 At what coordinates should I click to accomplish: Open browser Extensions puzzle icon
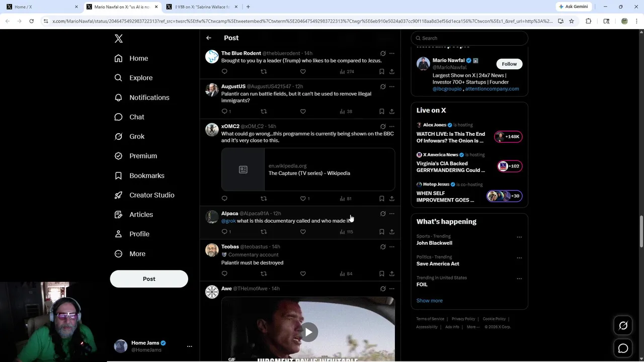tap(589, 21)
